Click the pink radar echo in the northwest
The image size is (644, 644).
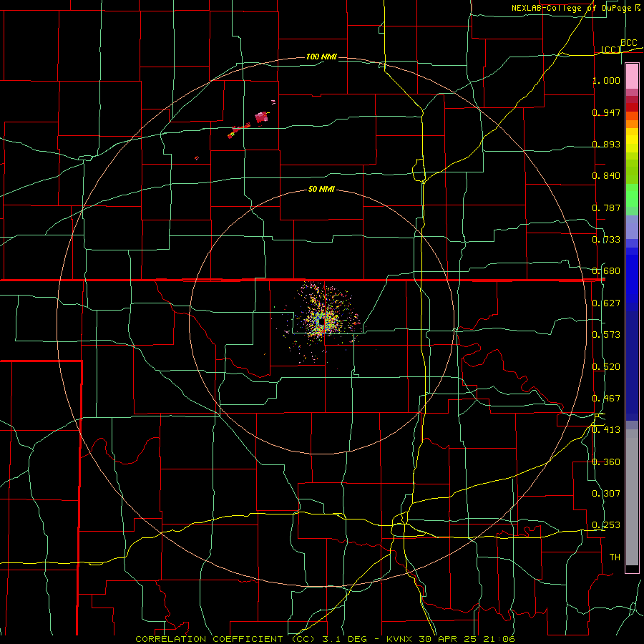coord(262,117)
